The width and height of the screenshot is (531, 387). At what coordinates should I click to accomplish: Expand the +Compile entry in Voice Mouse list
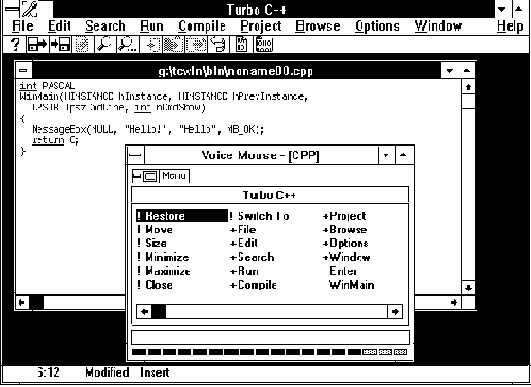pos(253,285)
